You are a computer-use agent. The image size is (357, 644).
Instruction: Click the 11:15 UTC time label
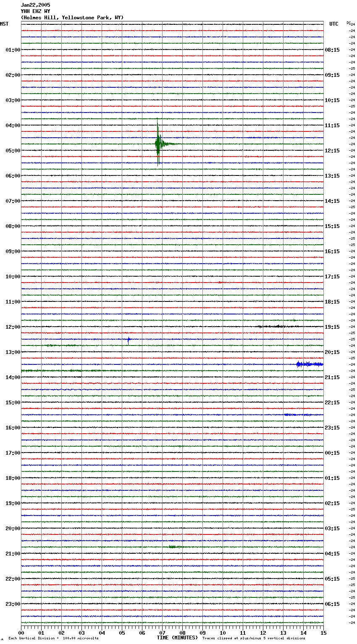[x=332, y=126]
